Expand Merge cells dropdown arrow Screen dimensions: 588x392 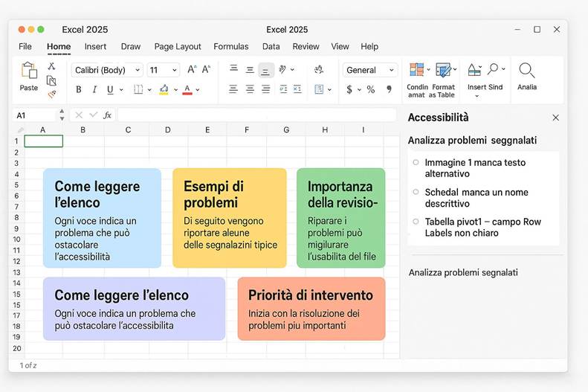click(329, 90)
